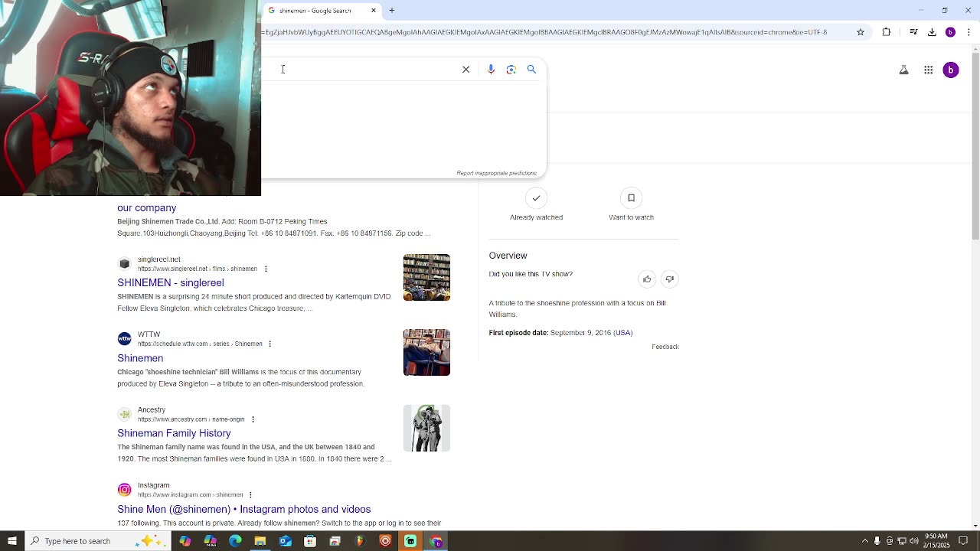Click Windows taskbar search box
The width and height of the screenshot is (980, 551).
[x=98, y=541]
